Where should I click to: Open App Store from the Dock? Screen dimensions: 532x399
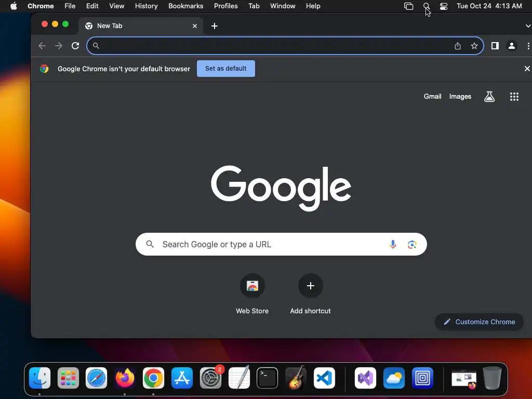[182, 378]
